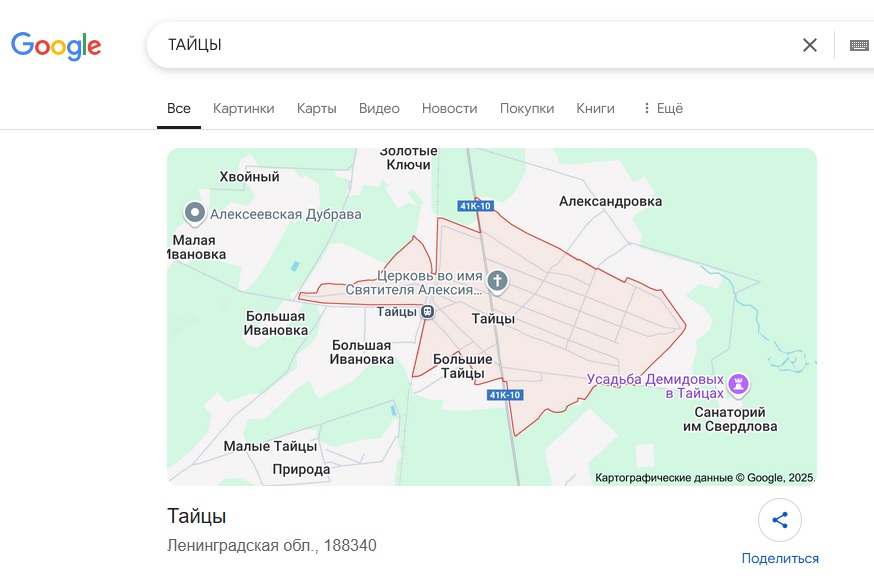Image resolution: width=874 pixels, height=582 pixels.
Task: Click the Алексеевская Дубрава map pin
Action: [x=195, y=213]
